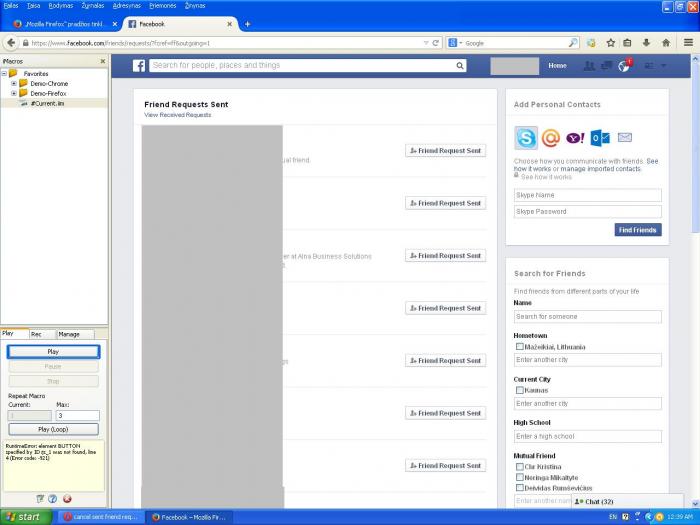Select the #Current.iim macro
Screen dimensions: 700x525
tap(47, 103)
